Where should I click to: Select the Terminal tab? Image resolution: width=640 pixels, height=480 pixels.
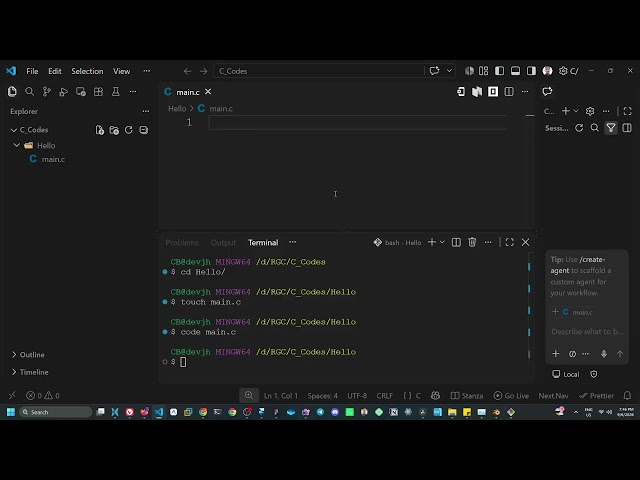click(263, 243)
